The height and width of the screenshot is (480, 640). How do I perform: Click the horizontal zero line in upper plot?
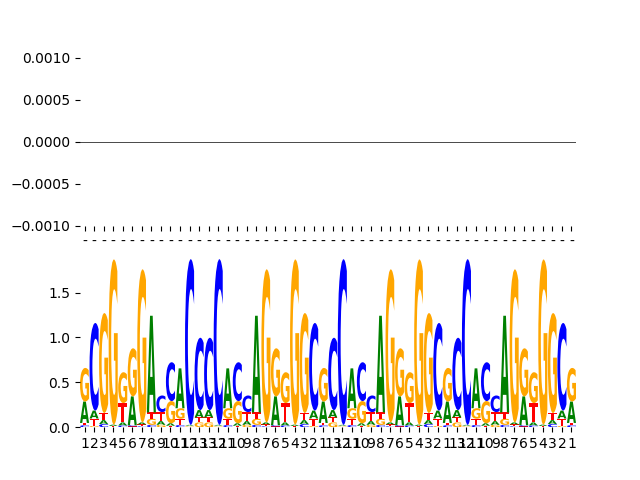pyautogui.click(x=328, y=142)
